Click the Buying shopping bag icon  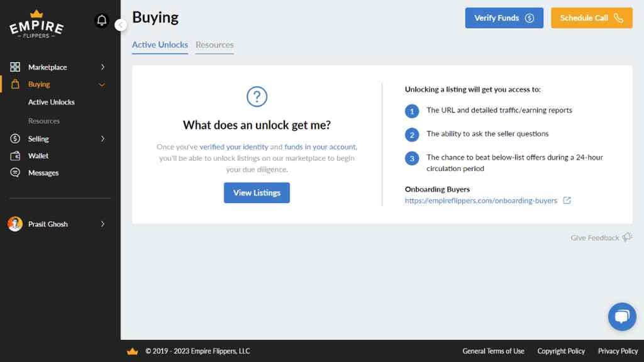pyautogui.click(x=15, y=84)
